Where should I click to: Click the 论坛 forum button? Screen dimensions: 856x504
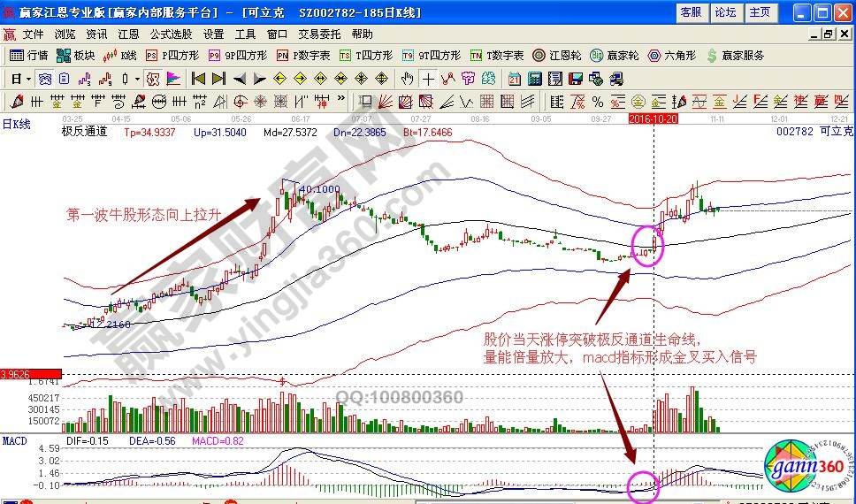pos(725,12)
